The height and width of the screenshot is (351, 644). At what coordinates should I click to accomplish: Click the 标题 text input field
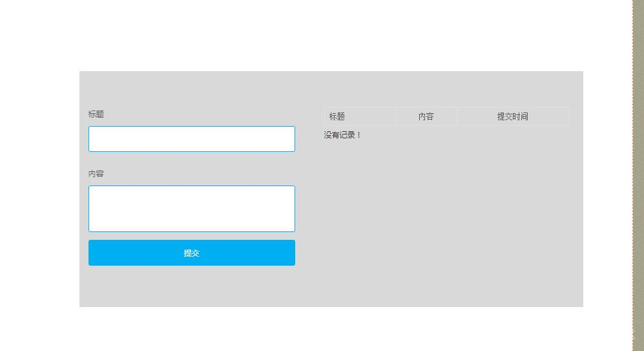tap(191, 139)
